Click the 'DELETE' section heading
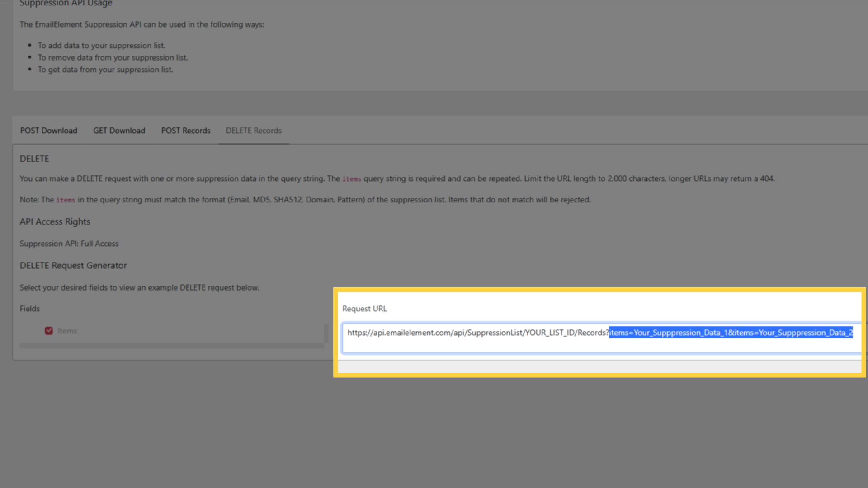 (x=34, y=159)
